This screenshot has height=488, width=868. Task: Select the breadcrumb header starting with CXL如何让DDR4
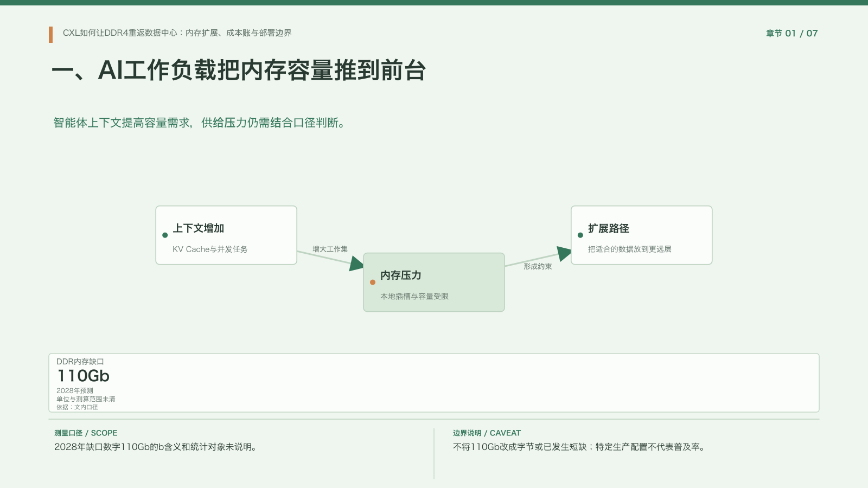(x=177, y=33)
